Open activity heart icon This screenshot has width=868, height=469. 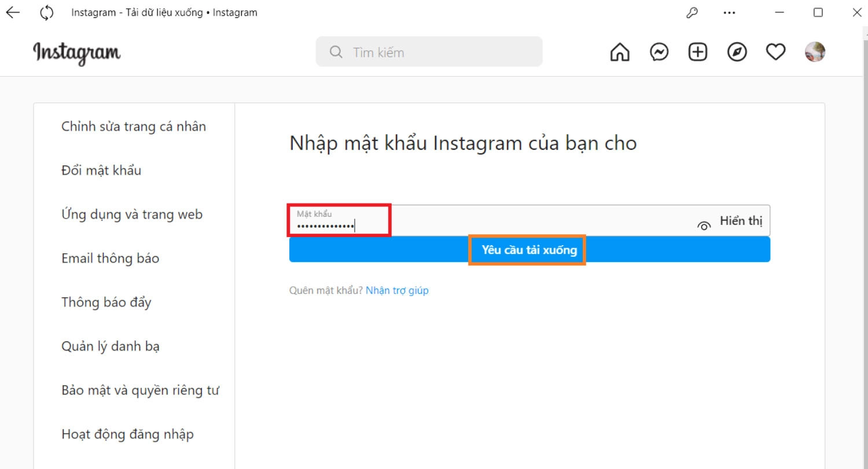coord(775,52)
